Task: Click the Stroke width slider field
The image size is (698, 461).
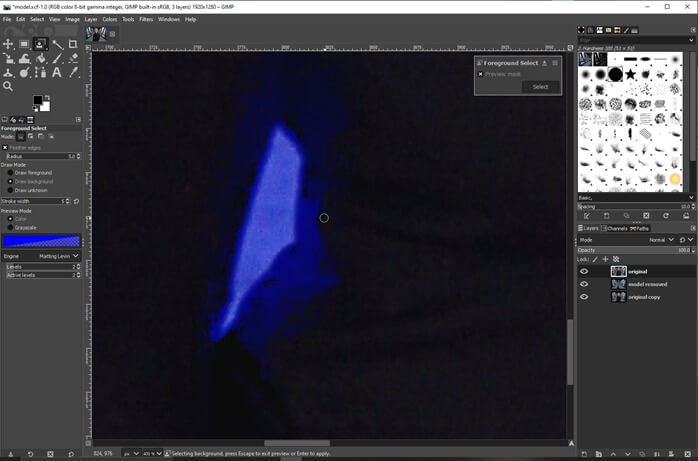Action: click(33, 201)
